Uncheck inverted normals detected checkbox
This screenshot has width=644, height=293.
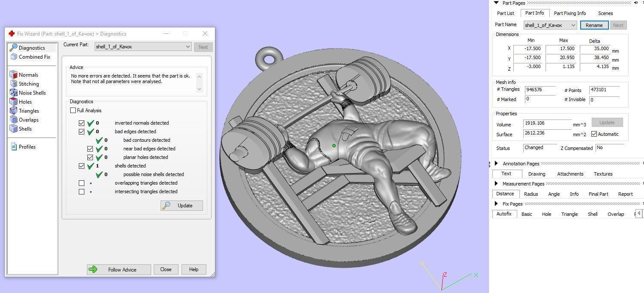[x=81, y=123]
